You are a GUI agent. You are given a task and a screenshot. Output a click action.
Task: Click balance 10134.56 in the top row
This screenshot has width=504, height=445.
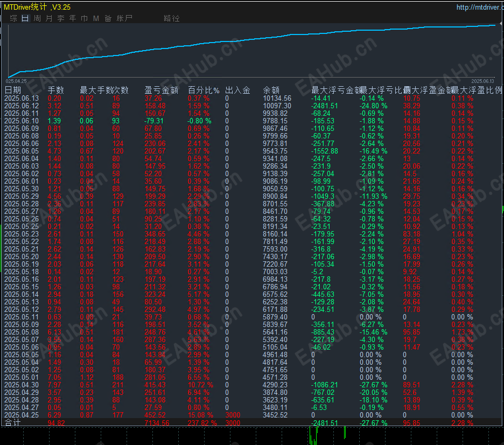pyautogui.click(x=277, y=99)
